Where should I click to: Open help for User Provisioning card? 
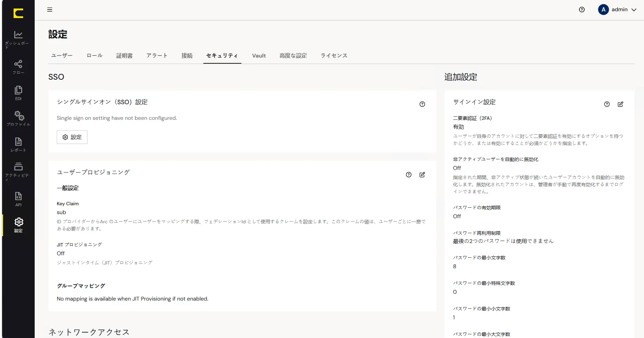(409, 175)
